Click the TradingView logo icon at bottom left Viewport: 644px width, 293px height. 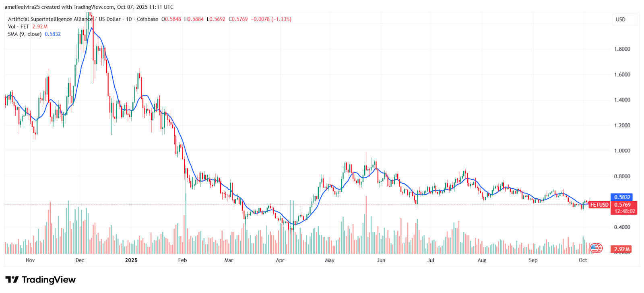[x=12, y=280]
